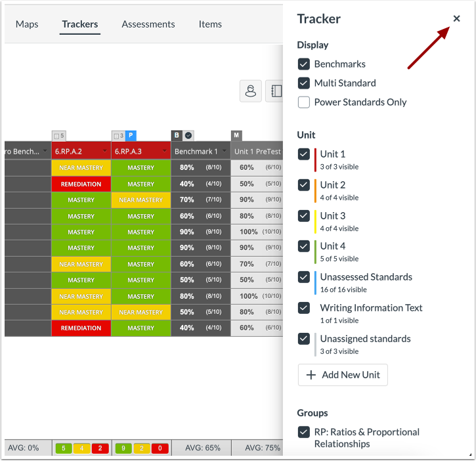Click first-row NEAR MASTERY cell under 6.RP.A.2
This screenshot has width=476, height=461.
81,167
